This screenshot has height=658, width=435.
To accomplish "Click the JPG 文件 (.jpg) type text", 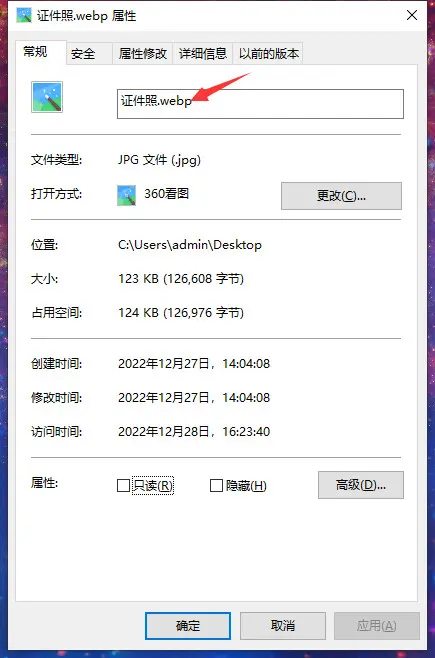I will click(x=159, y=160).
